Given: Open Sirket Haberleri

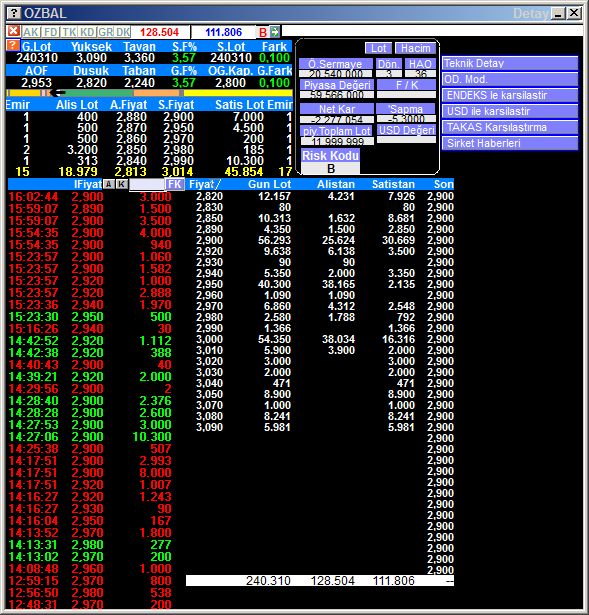Looking at the screenshot, I should pyautogui.click(x=510, y=143).
